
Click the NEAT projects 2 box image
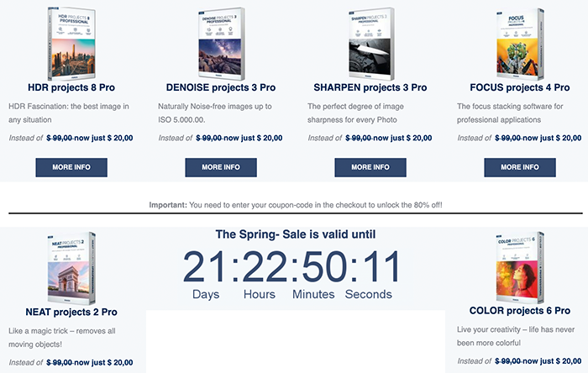click(x=71, y=268)
